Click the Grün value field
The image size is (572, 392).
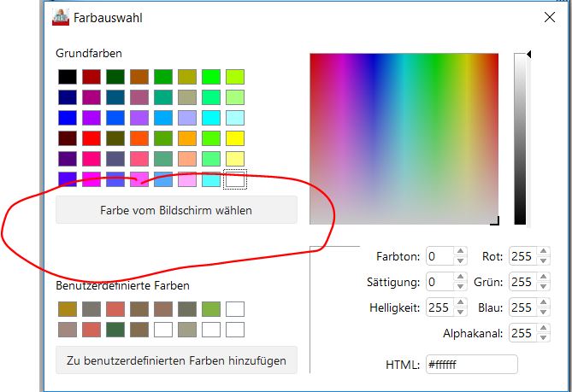pyautogui.click(x=523, y=282)
